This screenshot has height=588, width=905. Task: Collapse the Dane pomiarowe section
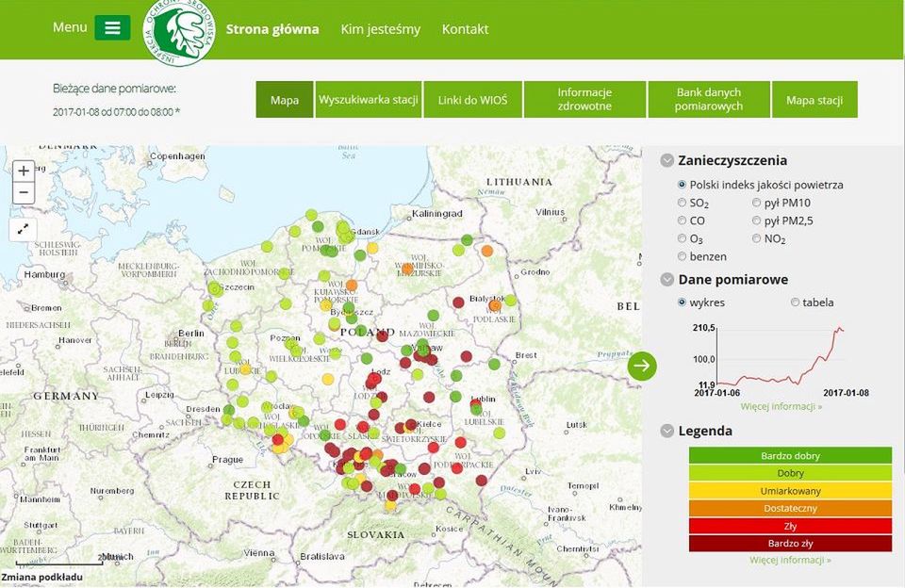(x=667, y=280)
